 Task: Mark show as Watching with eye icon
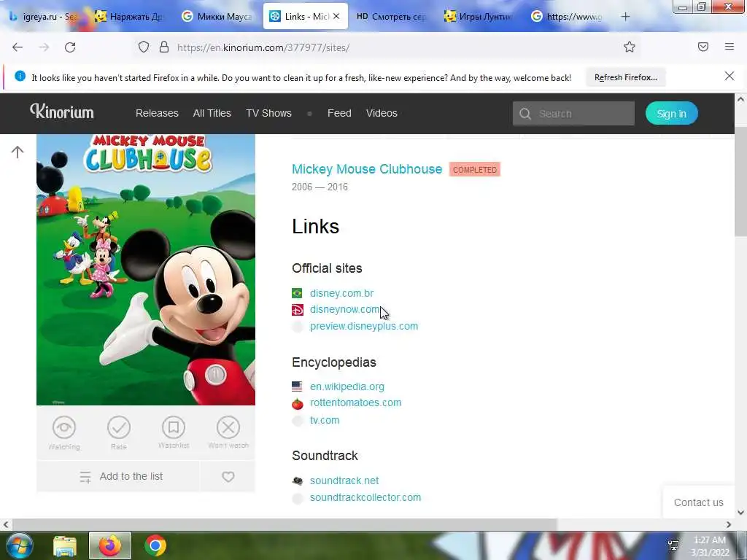point(64,427)
